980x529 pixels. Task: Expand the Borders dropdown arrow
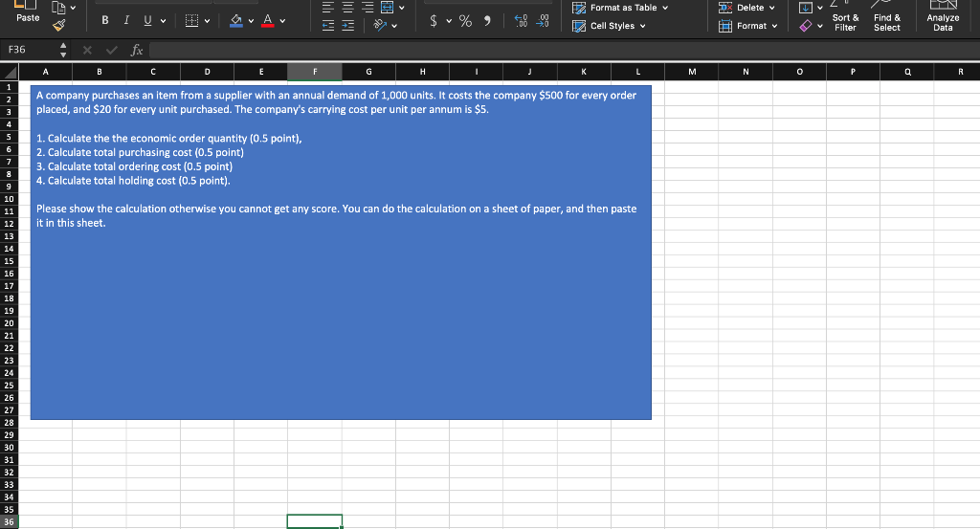coord(207,21)
